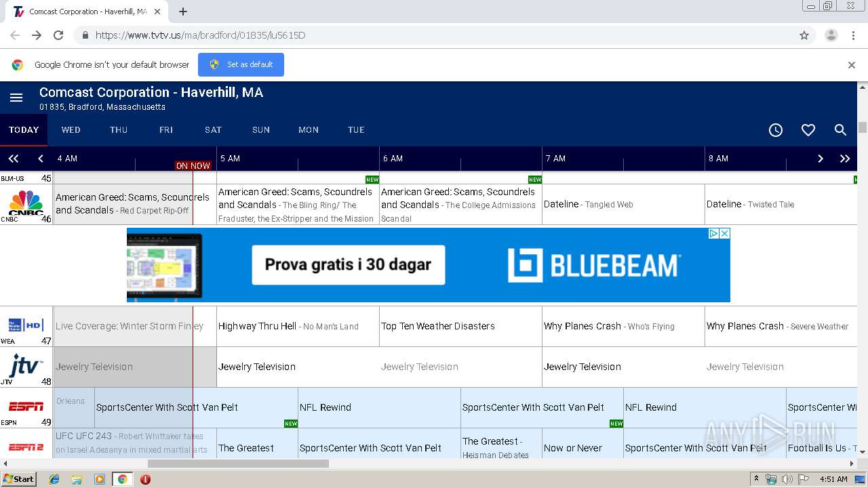Click the horizontal scrollbar thumb
The width and height of the screenshot is (868, 488).
click(238, 464)
